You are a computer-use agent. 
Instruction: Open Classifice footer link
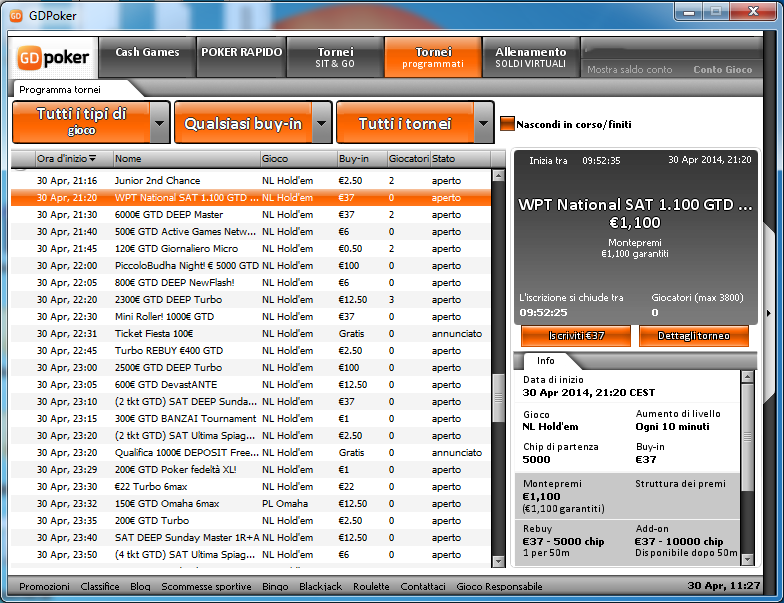click(100, 586)
